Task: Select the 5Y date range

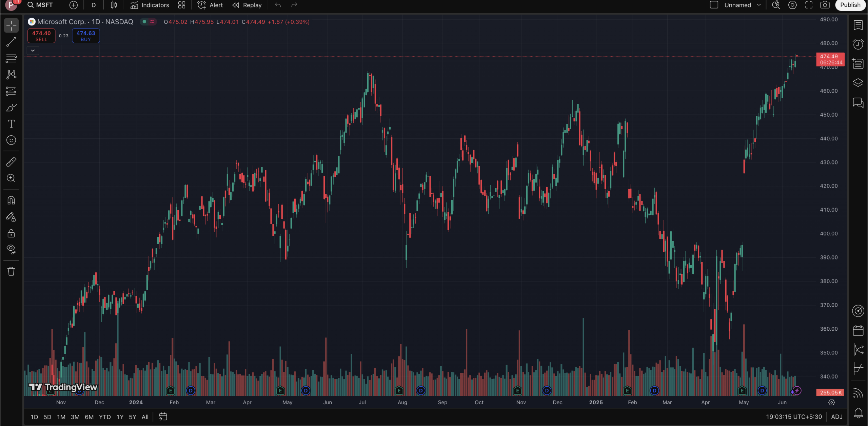Action: click(133, 417)
